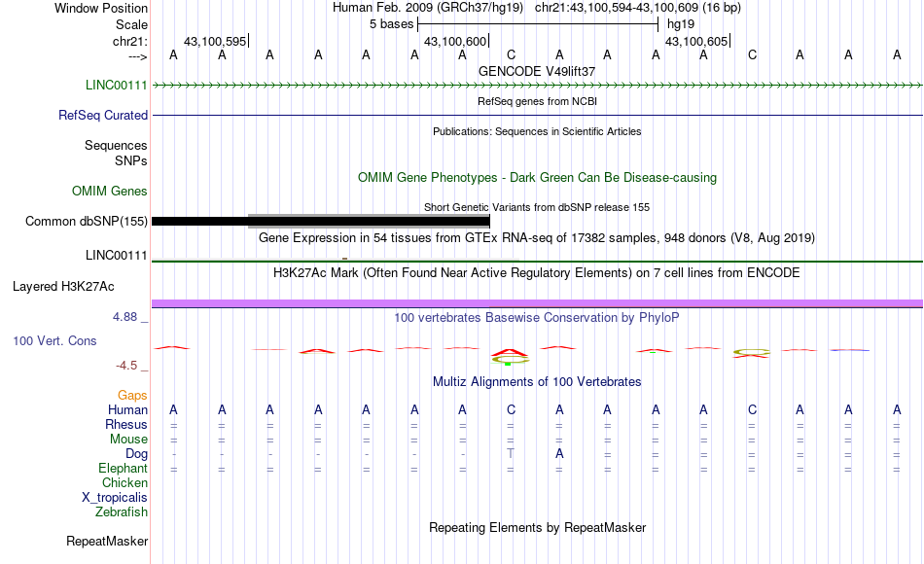The width and height of the screenshot is (924, 564).
Task: Open the Common dbSNP(155) track label
Action: coord(87,221)
